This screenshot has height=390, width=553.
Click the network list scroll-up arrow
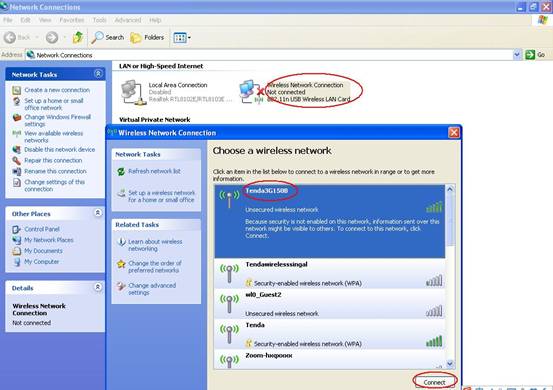(450, 189)
